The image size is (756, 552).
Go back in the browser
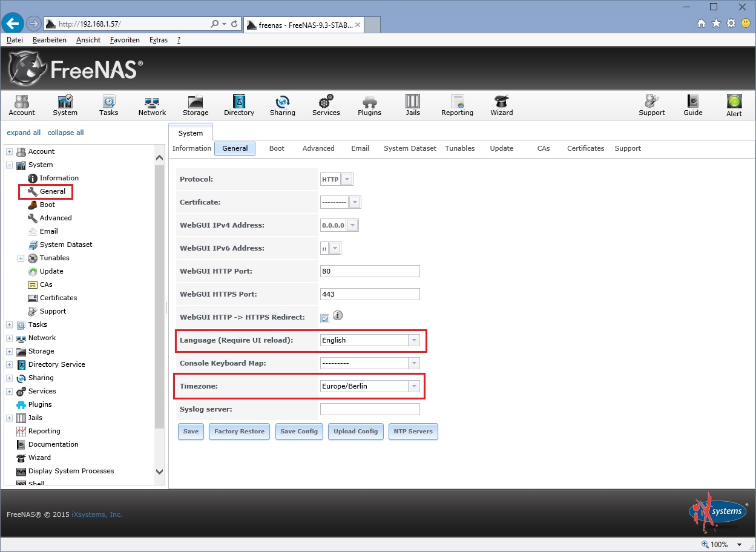tap(12, 24)
